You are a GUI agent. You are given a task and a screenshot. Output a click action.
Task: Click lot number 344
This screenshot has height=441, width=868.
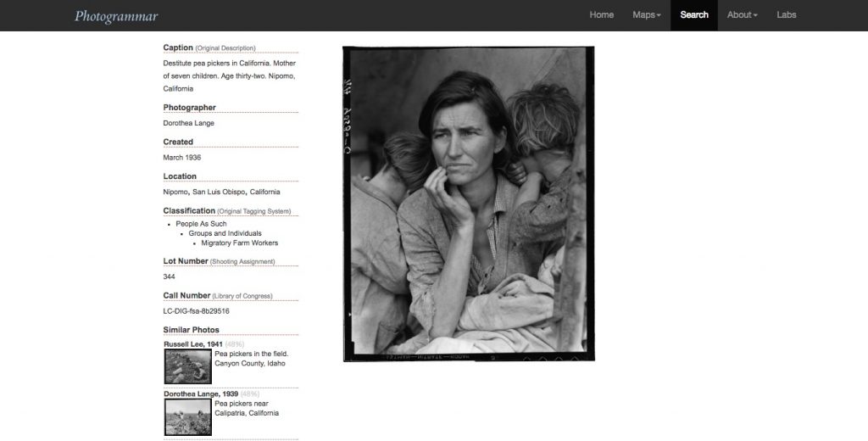[170, 276]
